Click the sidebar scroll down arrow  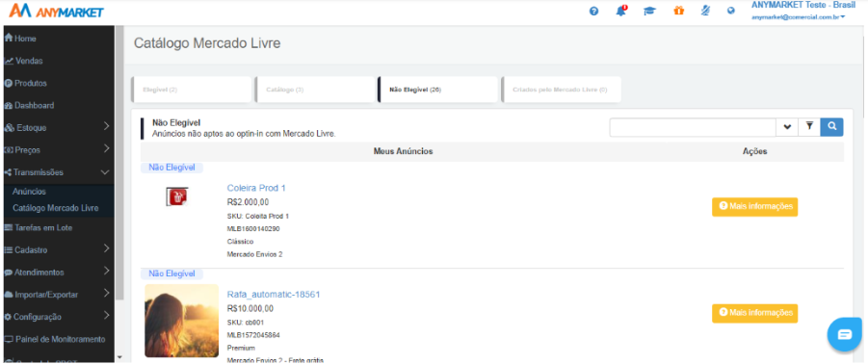point(119,357)
